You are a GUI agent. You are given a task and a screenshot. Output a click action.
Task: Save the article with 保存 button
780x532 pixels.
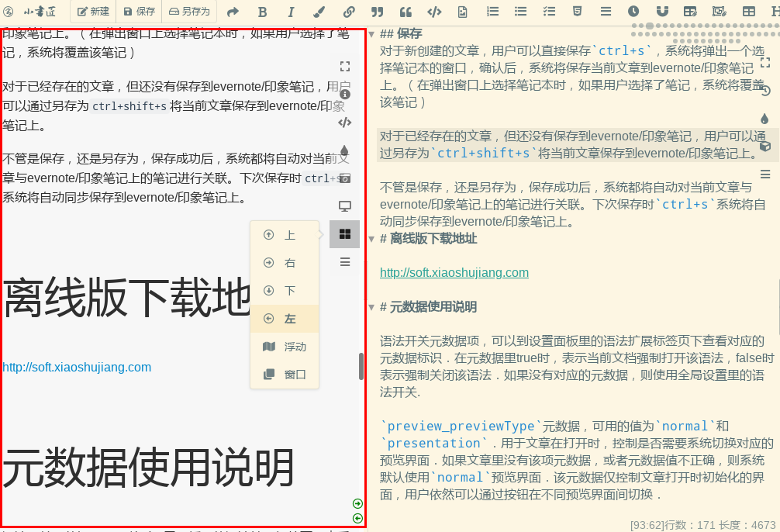coord(139,11)
